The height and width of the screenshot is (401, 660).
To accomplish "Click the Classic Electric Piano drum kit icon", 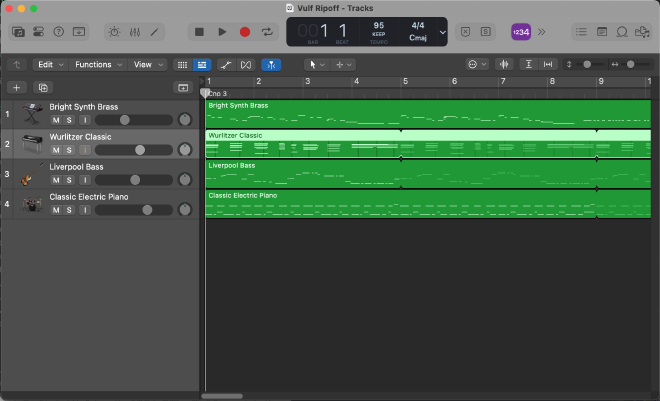I will [x=32, y=204].
